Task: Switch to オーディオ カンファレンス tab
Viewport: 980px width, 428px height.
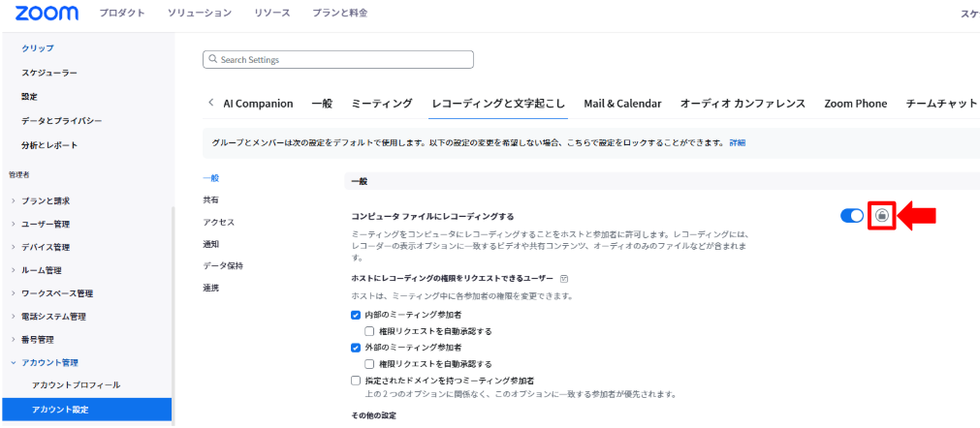Action: pos(743,104)
